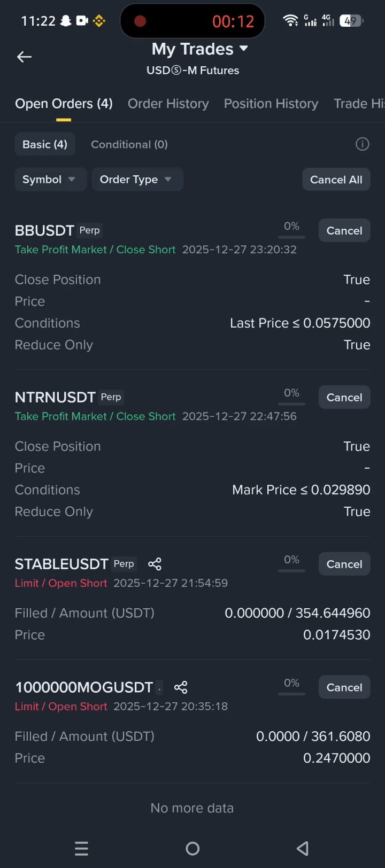Tap share icon for STABLEUSDT order
385x868 pixels.
(x=155, y=564)
